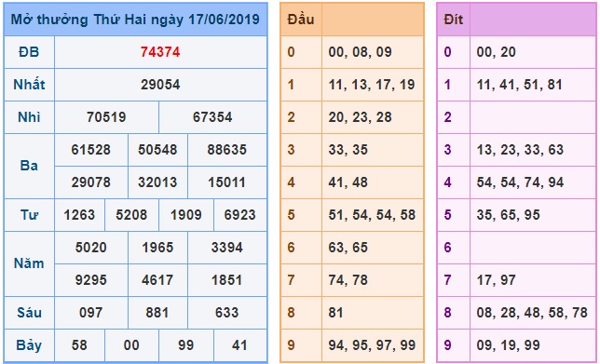Select Đầu row values '51, 54, 54, 58'
This screenshot has width=600, height=364.
tap(372, 215)
